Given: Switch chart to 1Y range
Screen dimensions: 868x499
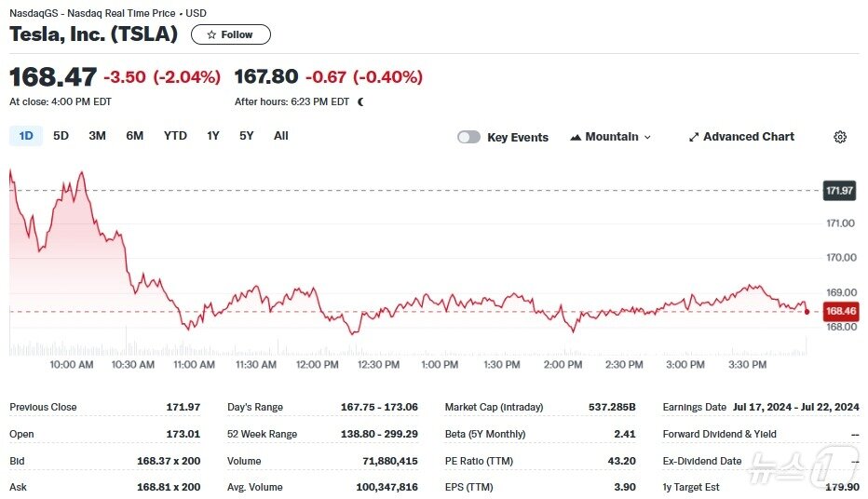Looking at the screenshot, I should point(213,136).
